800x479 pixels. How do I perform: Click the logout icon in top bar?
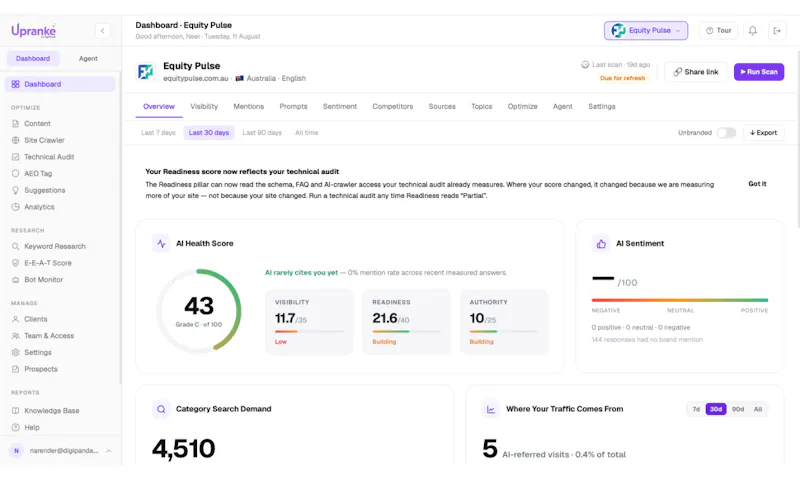point(777,31)
